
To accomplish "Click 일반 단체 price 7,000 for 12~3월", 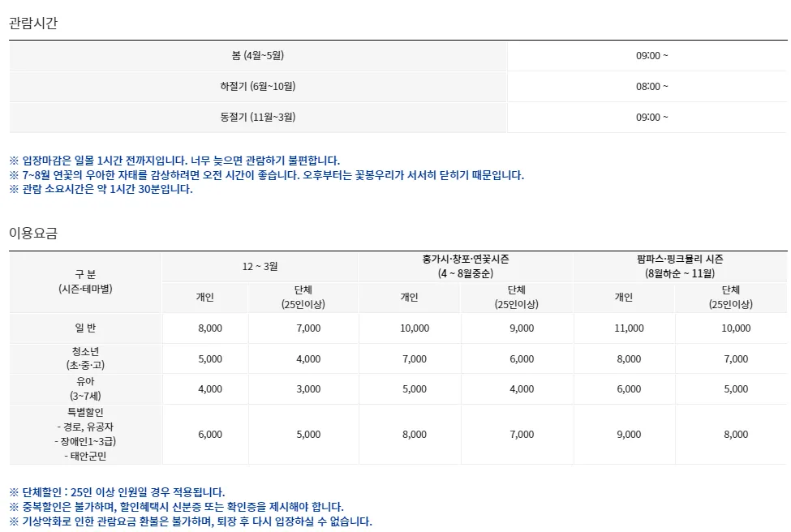I will coord(308,328).
